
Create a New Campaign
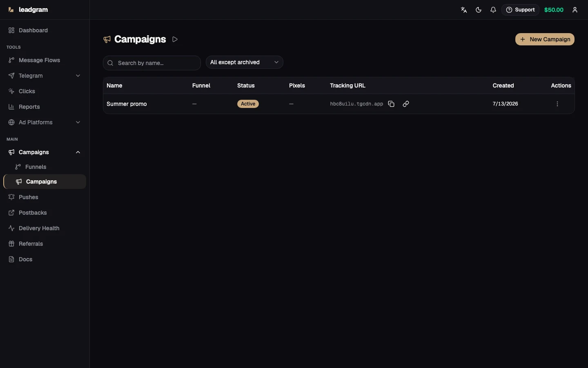tap(545, 39)
